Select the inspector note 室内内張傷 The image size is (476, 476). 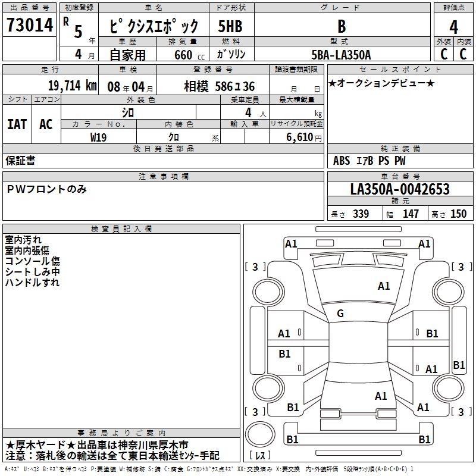27,250
